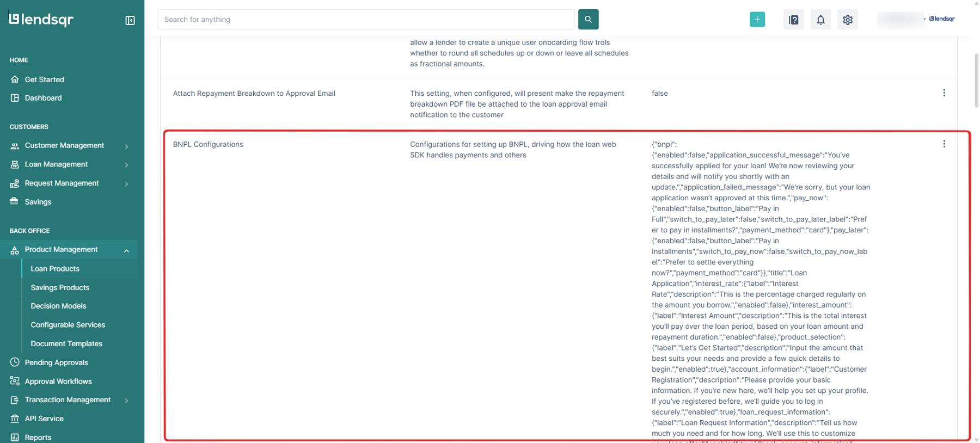Expand Transaction Management submenu

[x=126, y=400]
